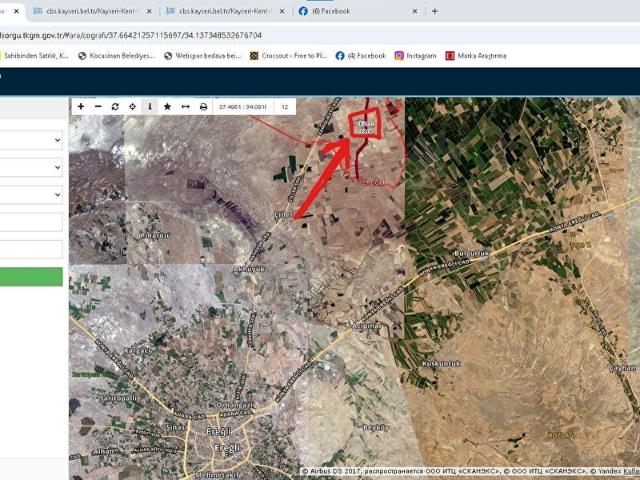The width and height of the screenshot is (640, 480).
Task: Open the Marka Araştırma bookmark
Action: point(476,56)
